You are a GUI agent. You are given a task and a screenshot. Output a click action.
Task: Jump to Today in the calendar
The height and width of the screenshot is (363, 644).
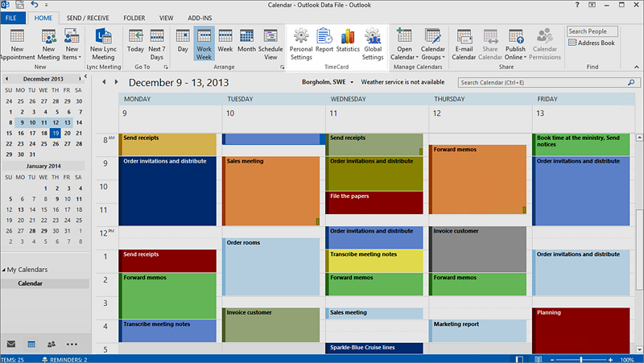pos(135,43)
